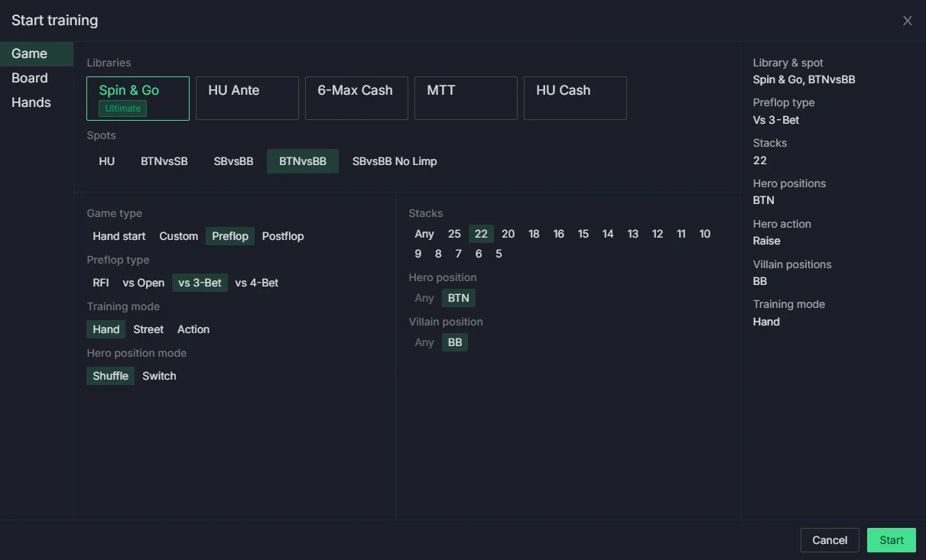
Task: Select stack size 15
Action: coord(583,234)
